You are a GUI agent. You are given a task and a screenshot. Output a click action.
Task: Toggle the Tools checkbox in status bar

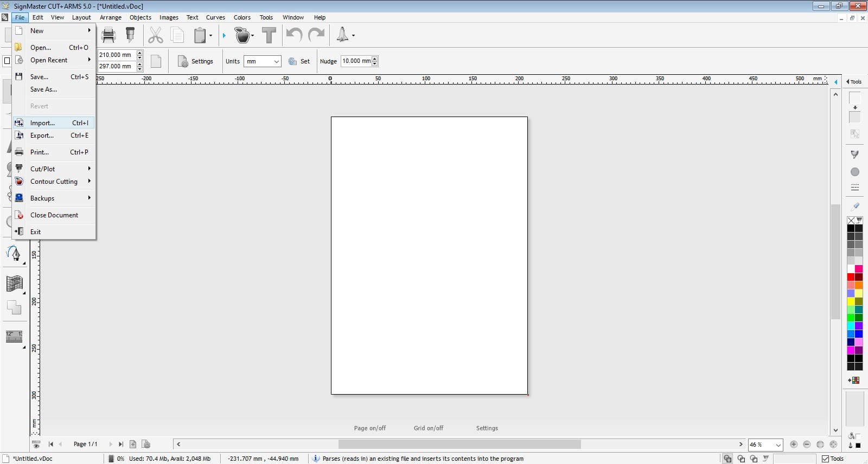[826, 459]
